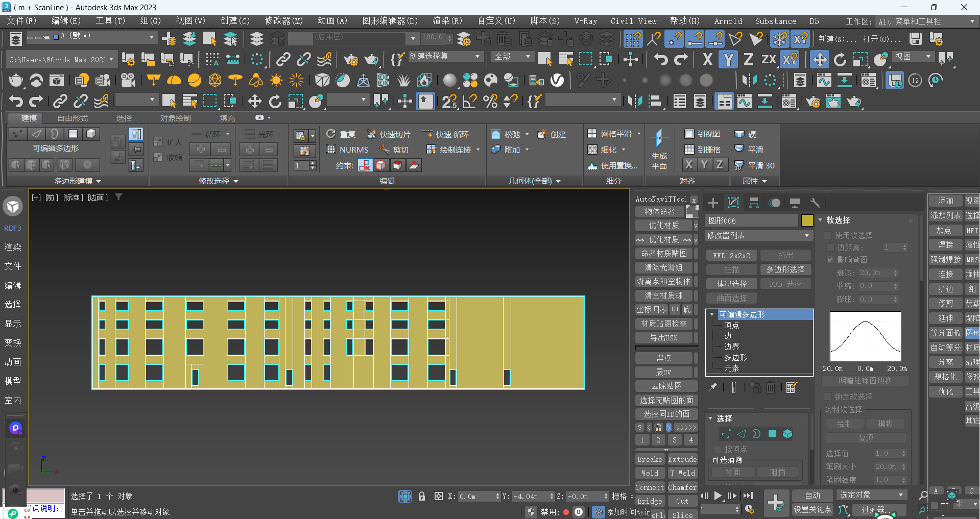Open the Curve Editor icon
Viewport: 980px width, 519px height.
pos(824,80)
